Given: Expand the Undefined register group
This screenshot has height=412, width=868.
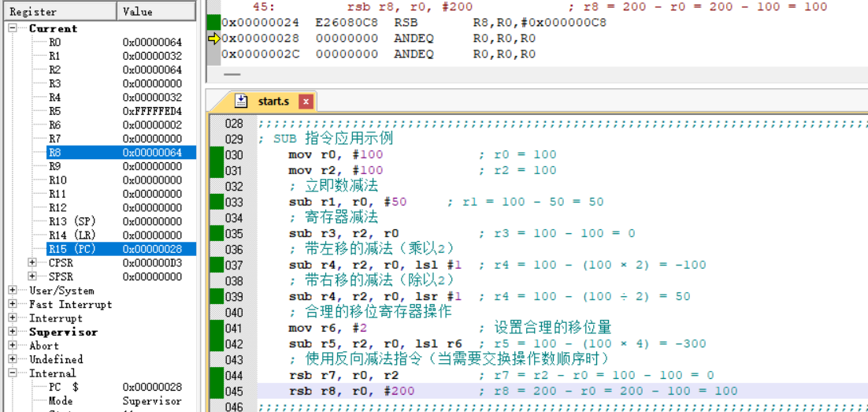Looking at the screenshot, I should [x=13, y=359].
